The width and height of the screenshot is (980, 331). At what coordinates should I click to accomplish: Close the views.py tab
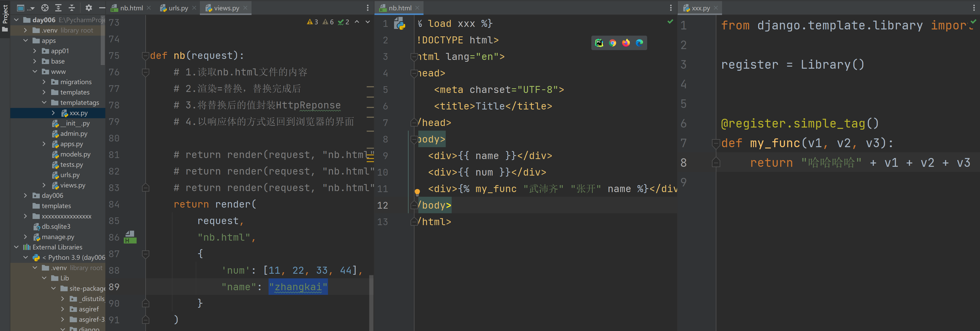(245, 7)
